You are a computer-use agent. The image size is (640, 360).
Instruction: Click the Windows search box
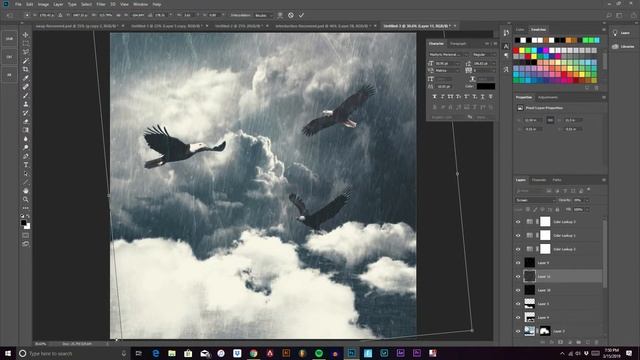pyautogui.click(x=72, y=353)
